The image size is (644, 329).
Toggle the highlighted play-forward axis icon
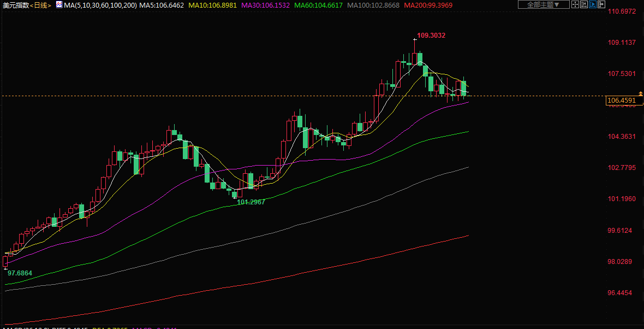[592, 5]
